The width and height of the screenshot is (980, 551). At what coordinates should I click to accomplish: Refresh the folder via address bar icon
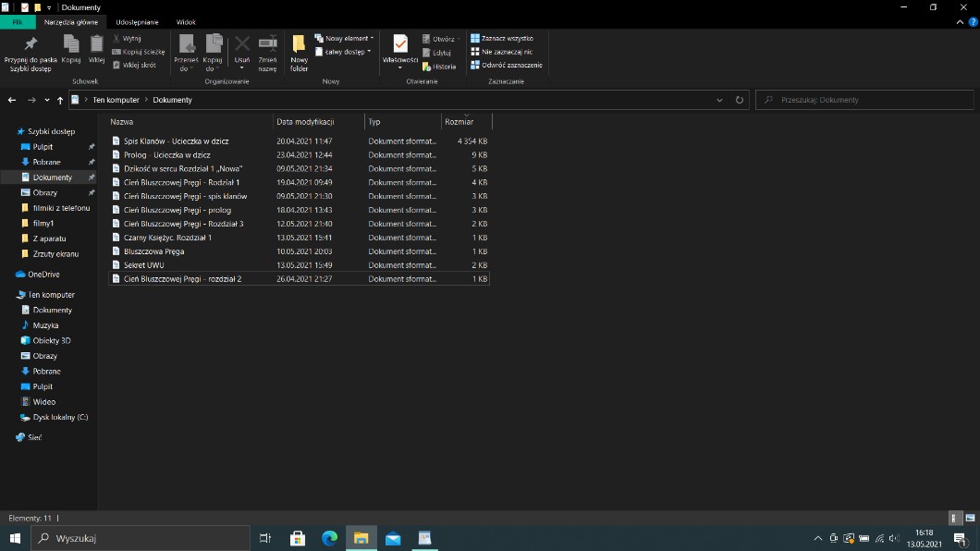[739, 100]
